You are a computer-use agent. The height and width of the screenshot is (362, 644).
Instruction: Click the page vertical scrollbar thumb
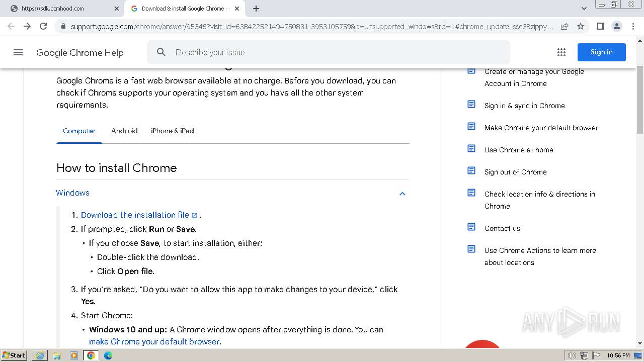640,101
